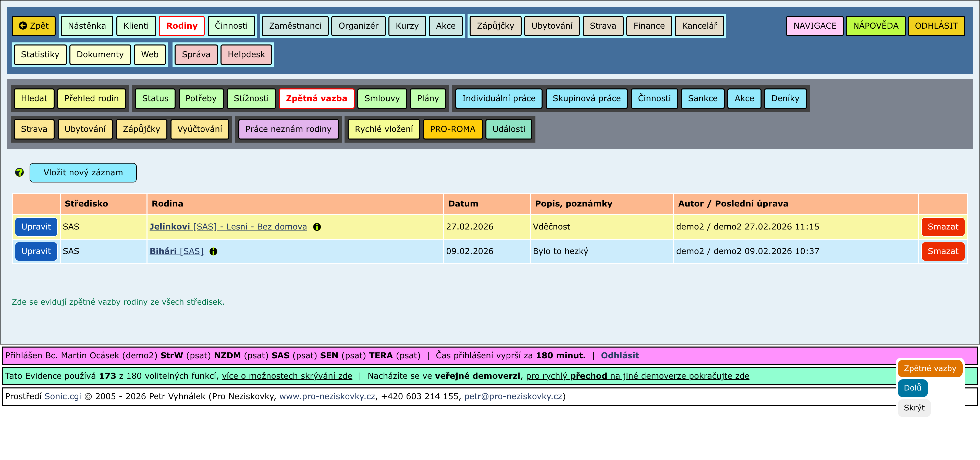
Task: Open the Smlouvy submenu tab
Action: (x=382, y=99)
